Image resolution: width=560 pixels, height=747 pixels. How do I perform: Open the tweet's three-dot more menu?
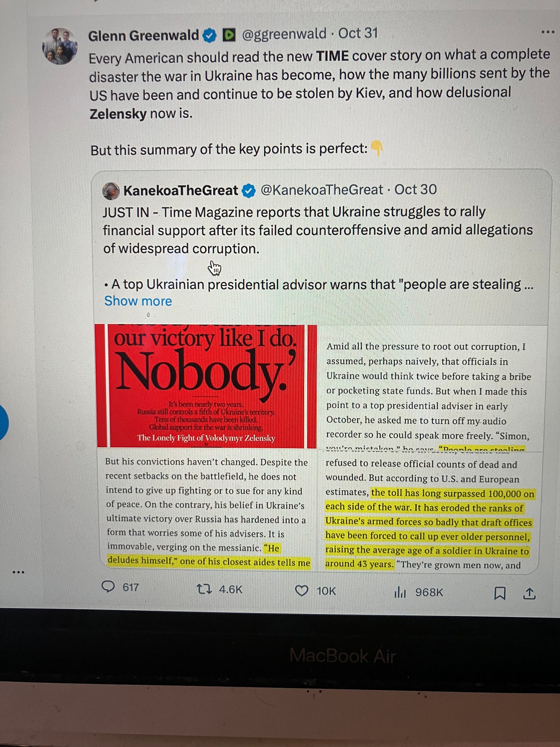(547, 32)
